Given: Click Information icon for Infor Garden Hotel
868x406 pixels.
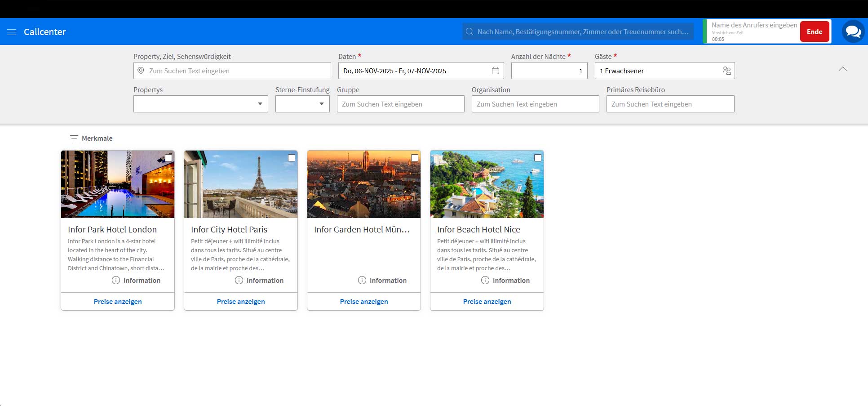Looking at the screenshot, I should click(x=362, y=280).
